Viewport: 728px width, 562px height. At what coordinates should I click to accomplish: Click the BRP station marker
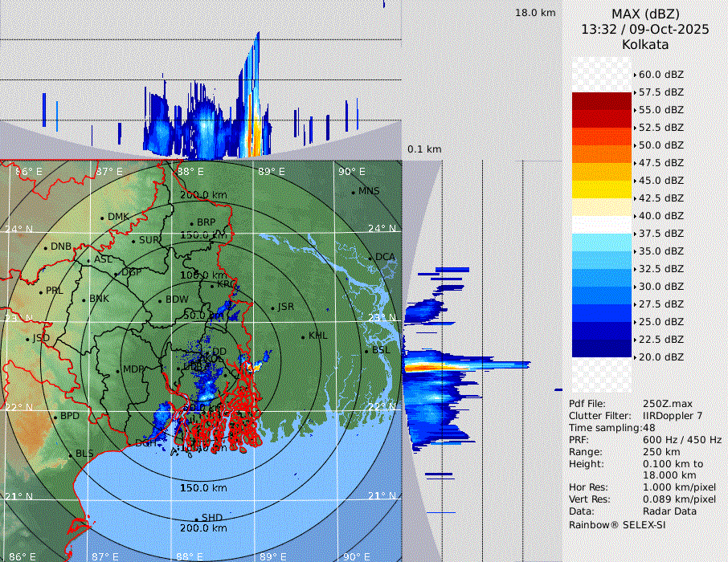[192, 223]
